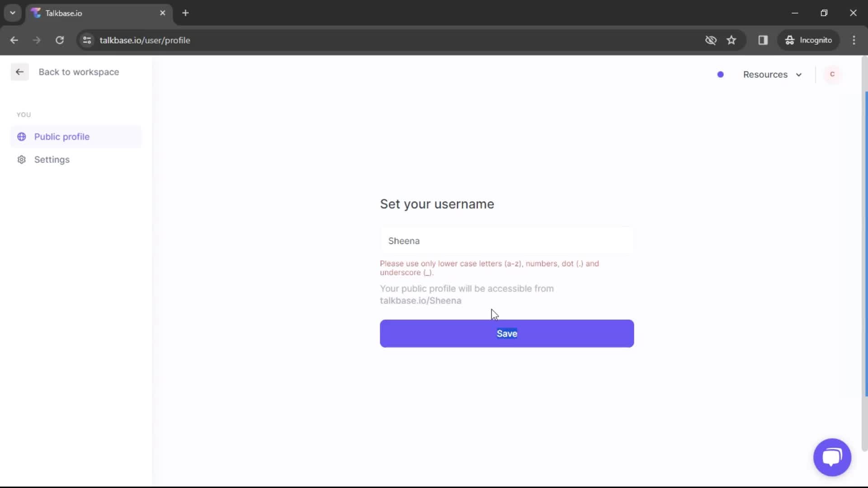868x488 pixels.
Task: Click the browser incognito mode icon
Action: click(790, 40)
